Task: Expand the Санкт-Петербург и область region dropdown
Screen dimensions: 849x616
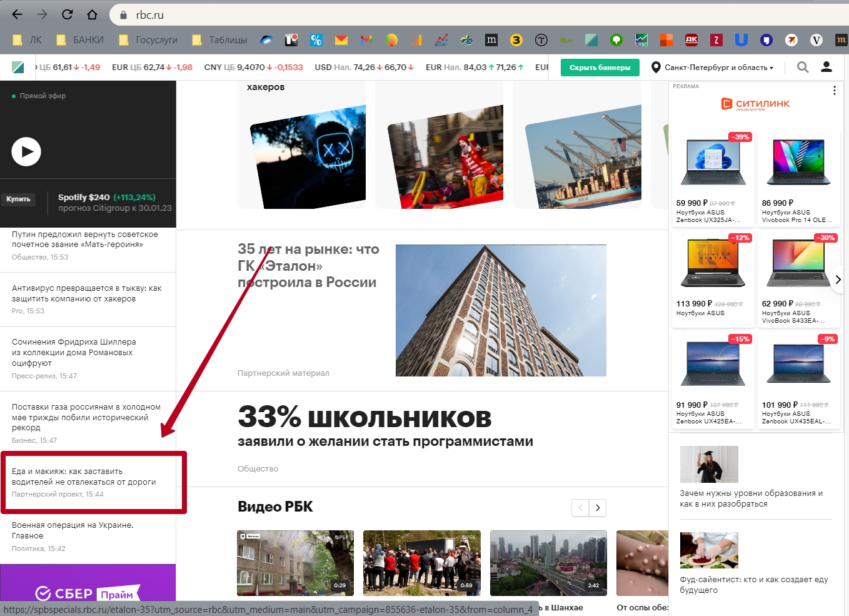Action: point(713,68)
